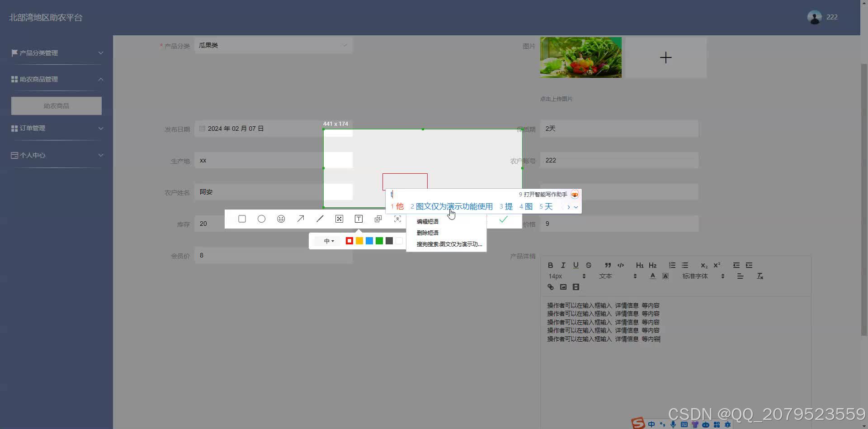
Task: Click the plus box to upload image
Action: click(x=665, y=57)
